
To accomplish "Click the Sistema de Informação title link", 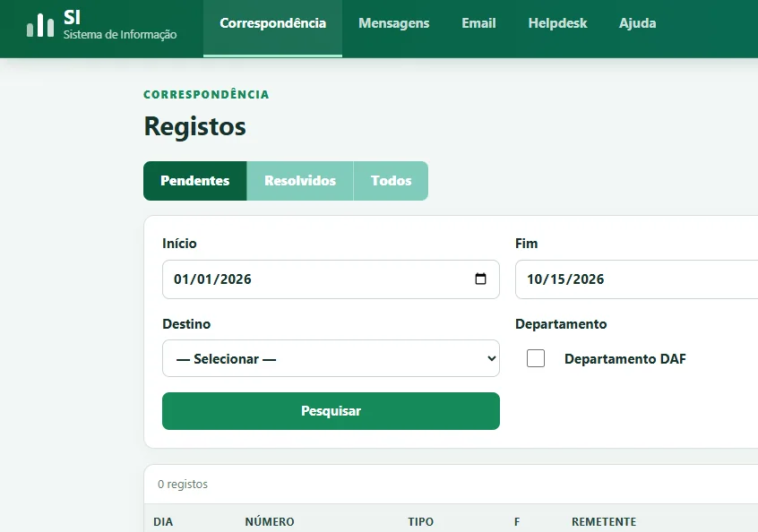I will click(x=120, y=35).
